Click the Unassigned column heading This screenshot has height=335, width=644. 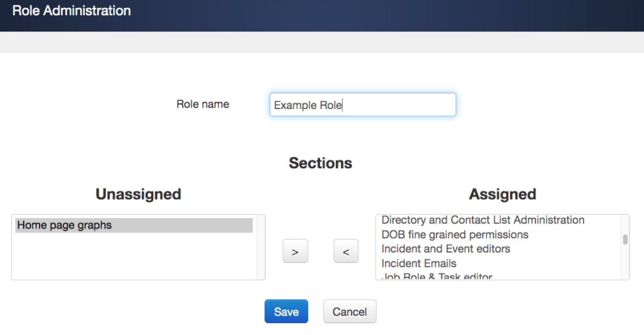138,194
